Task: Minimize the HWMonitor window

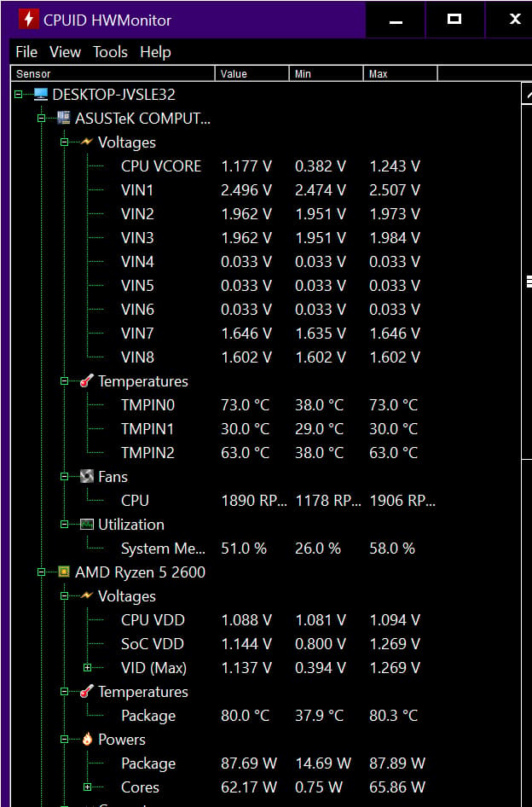Action: coord(396,19)
